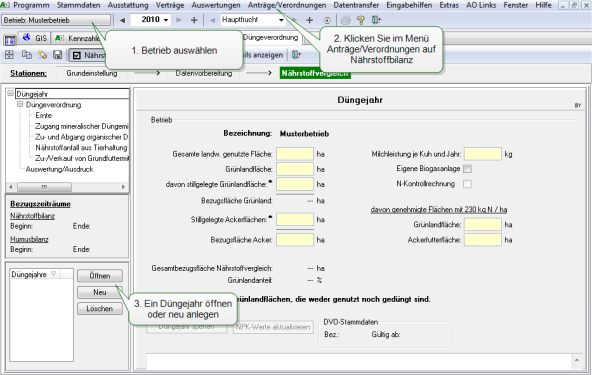This screenshot has height=375, width=592.
Task: Open the Fenster menu
Action: pyautogui.click(x=516, y=5)
